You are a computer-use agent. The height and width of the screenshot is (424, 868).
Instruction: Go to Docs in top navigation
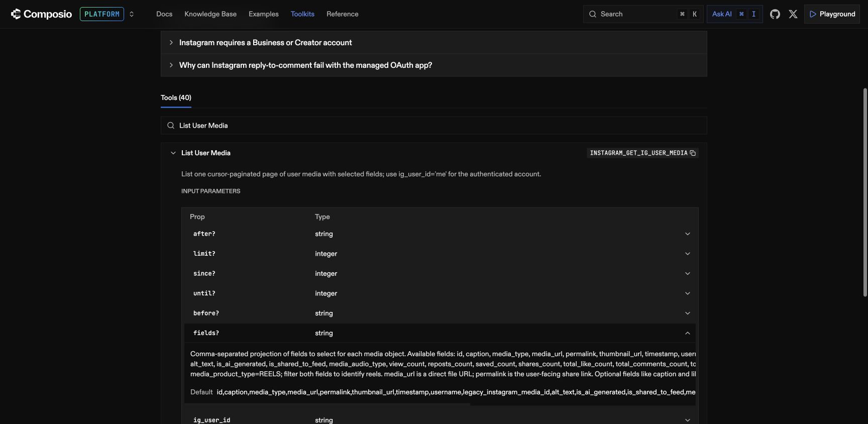pyautogui.click(x=164, y=14)
